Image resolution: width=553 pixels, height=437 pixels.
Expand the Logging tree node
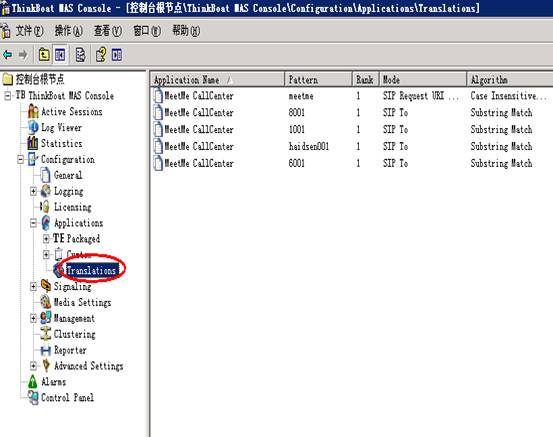click(33, 191)
